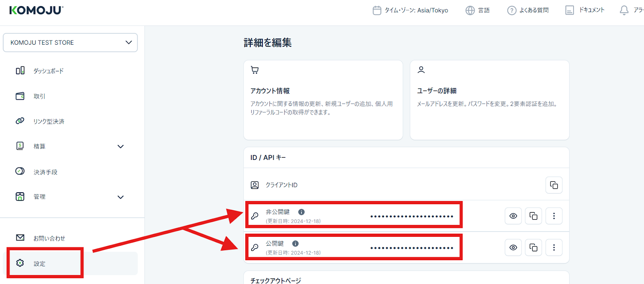Viewport: 644px width, 284px height.
Task: Open the アカウント情報 card
Action: tap(323, 100)
